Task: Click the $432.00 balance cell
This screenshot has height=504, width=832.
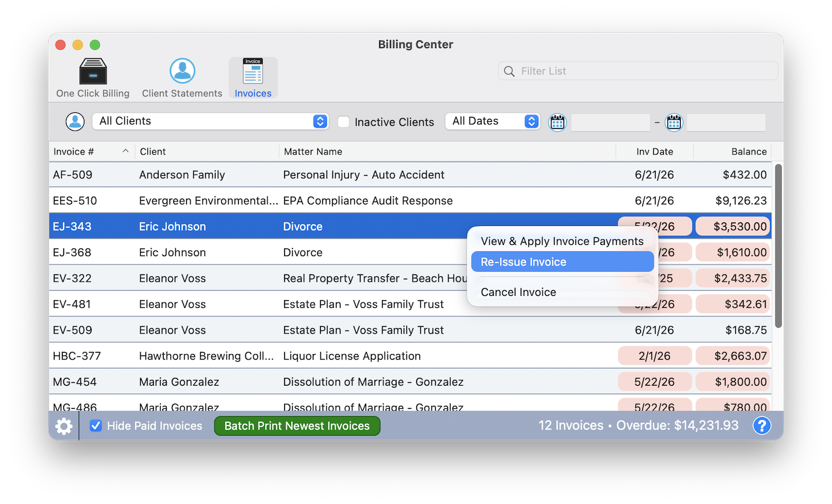Action: [746, 175]
